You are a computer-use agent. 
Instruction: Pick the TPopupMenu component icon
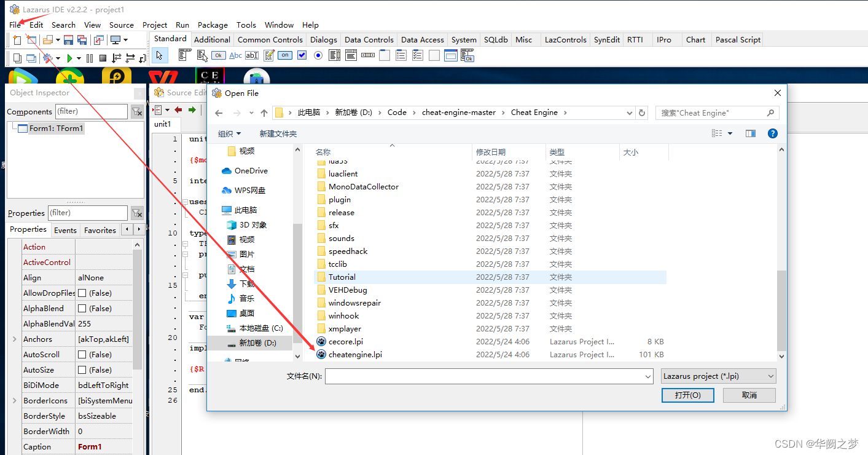201,55
